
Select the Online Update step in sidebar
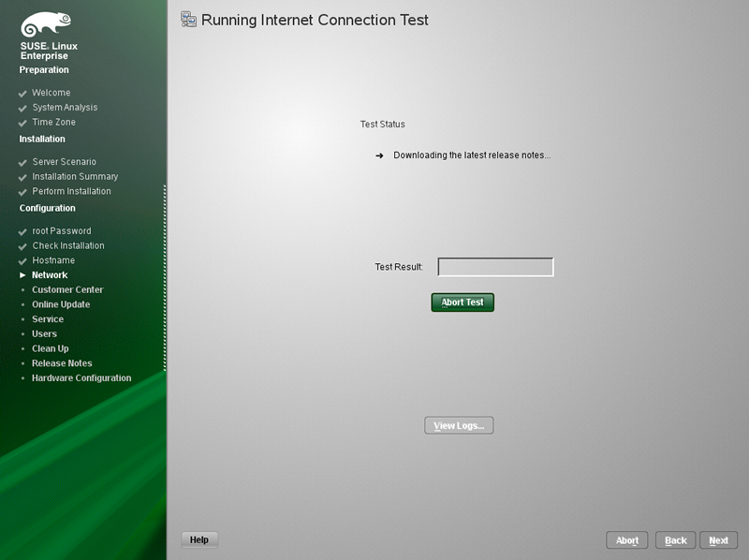[61, 304]
